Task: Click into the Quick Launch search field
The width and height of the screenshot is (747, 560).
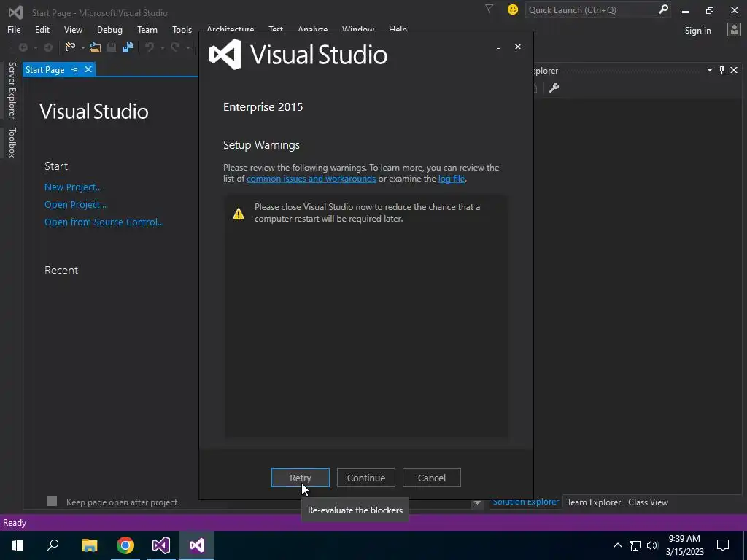Action: point(591,9)
